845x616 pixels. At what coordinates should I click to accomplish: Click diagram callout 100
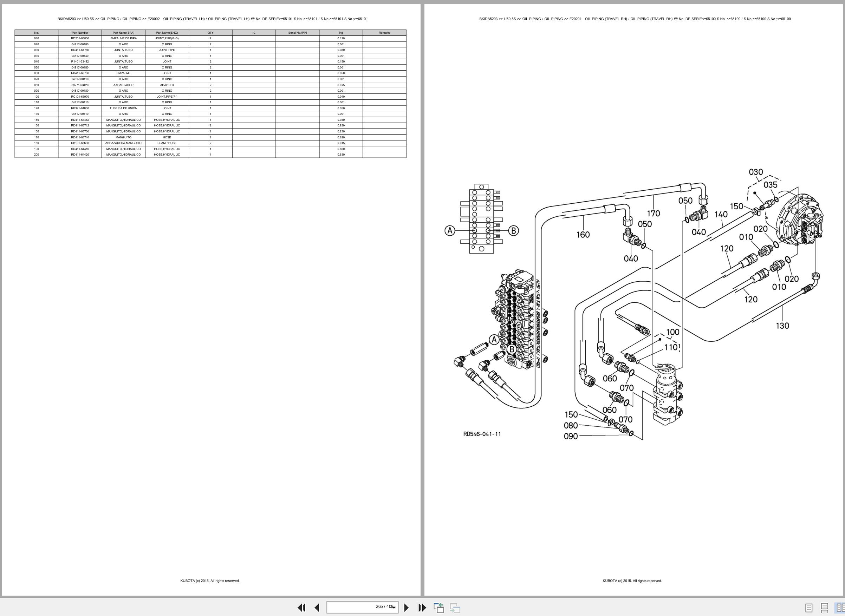(672, 332)
